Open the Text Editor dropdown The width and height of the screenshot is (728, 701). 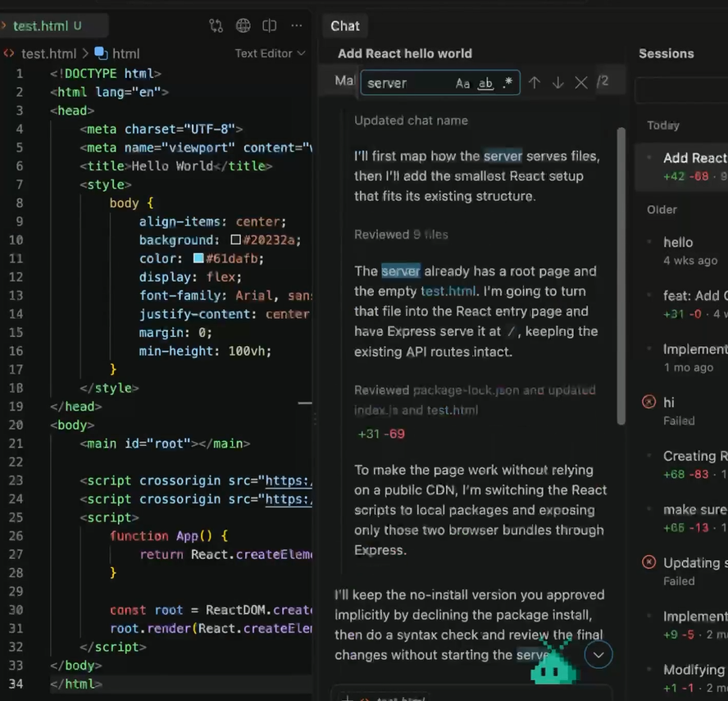pyautogui.click(x=270, y=53)
